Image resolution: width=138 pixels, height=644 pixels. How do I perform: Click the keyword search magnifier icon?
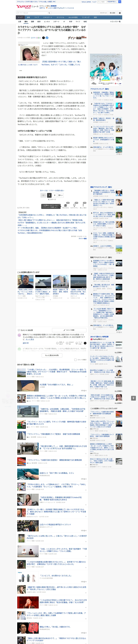(49, 13)
